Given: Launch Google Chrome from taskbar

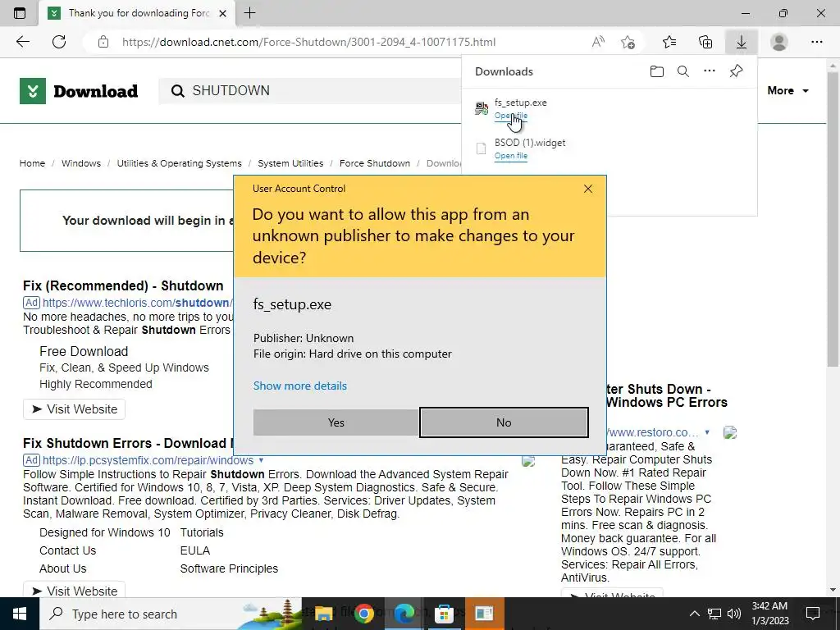Looking at the screenshot, I should click(x=363, y=614).
